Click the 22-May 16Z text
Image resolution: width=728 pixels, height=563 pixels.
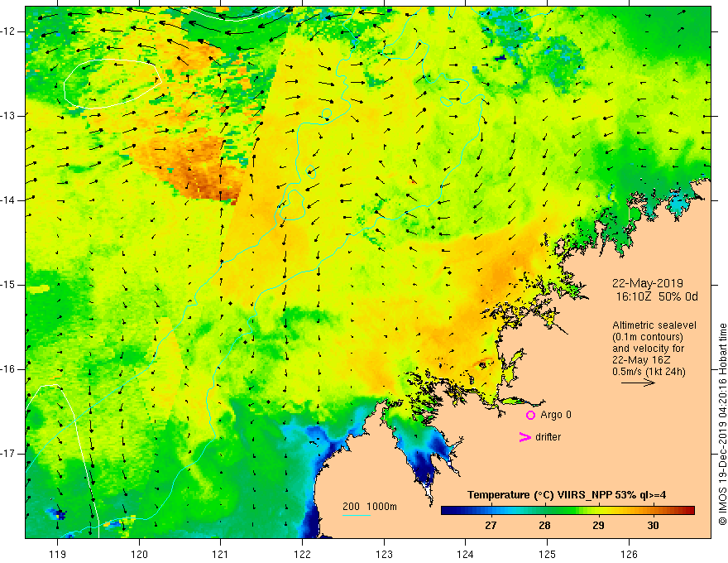click(641, 360)
